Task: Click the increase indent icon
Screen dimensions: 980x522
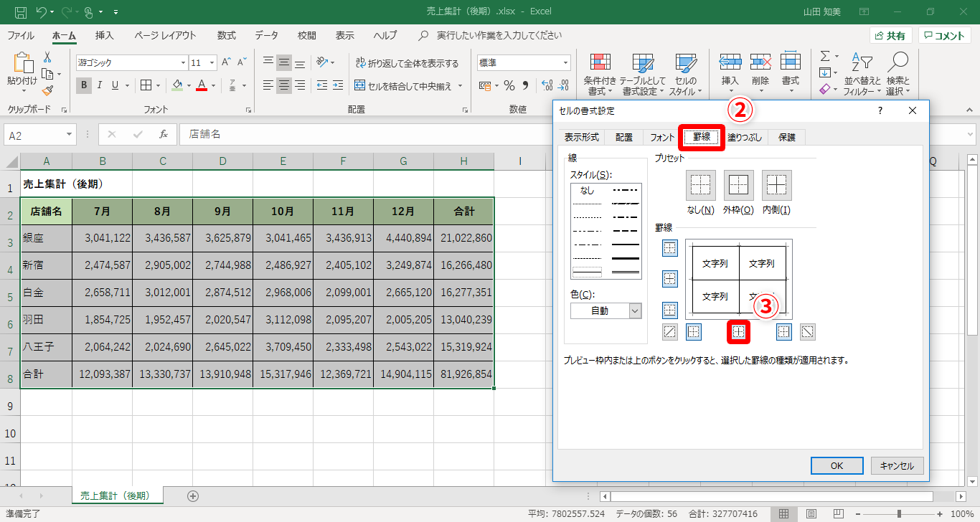Action: [x=338, y=85]
